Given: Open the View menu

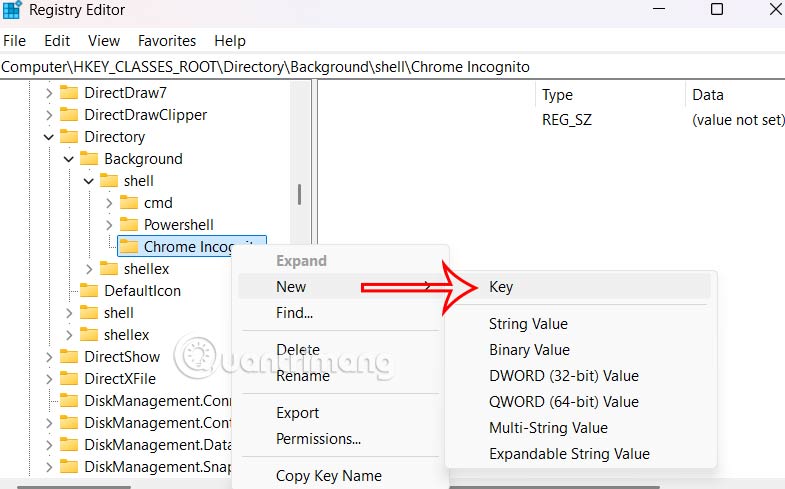Looking at the screenshot, I should tap(104, 41).
